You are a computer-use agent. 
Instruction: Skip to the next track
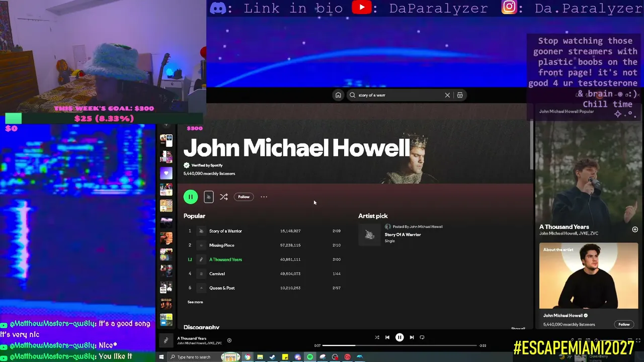pos(412,337)
